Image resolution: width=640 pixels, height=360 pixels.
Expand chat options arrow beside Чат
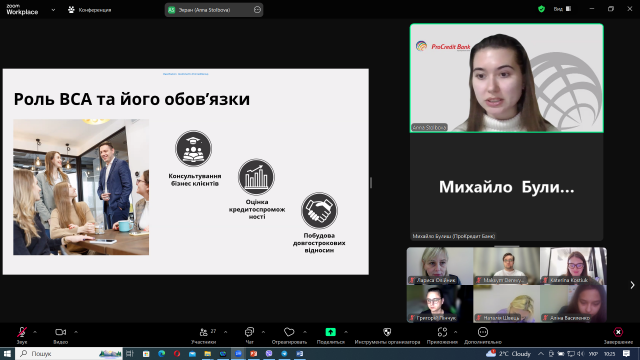[x=263, y=332]
